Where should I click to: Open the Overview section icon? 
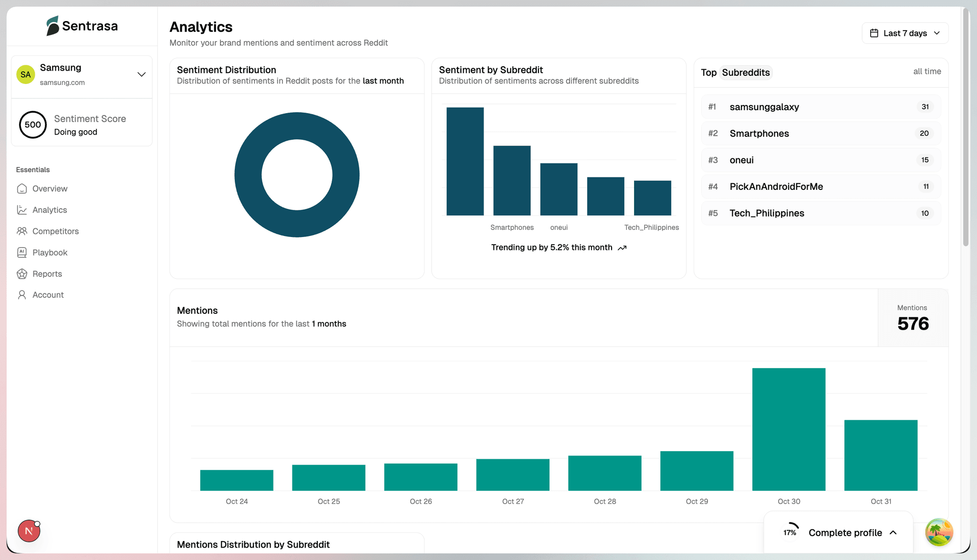point(22,188)
